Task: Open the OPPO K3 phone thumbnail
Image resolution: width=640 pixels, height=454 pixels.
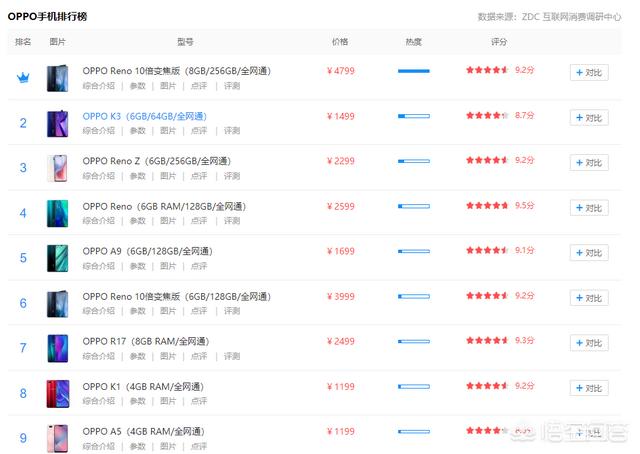Action: click(x=58, y=124)
